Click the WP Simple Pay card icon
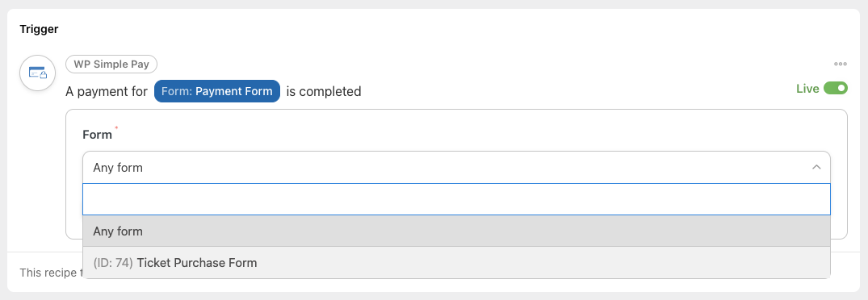Screen dimensions: 868x300 tap(38, 73)
